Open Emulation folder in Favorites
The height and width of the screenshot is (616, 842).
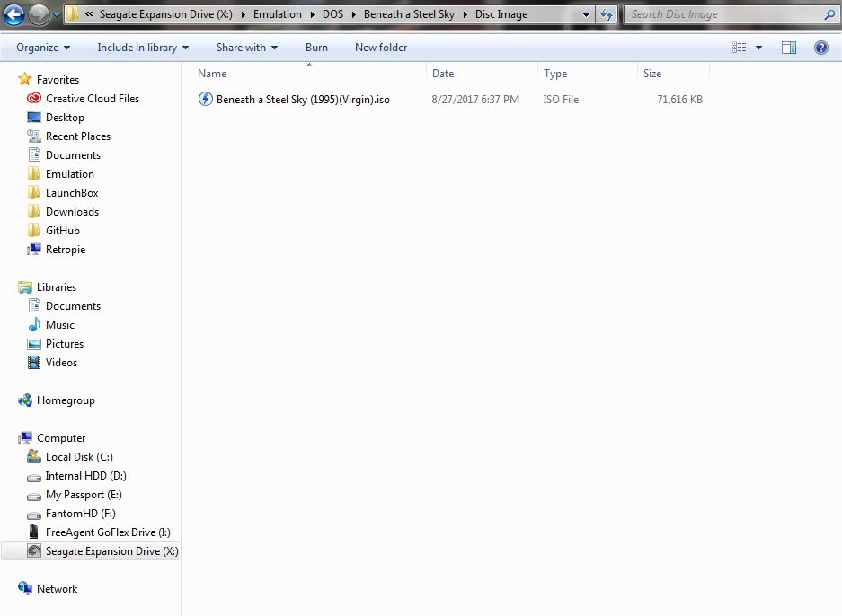pyautogui.click(x=70, y=174)
